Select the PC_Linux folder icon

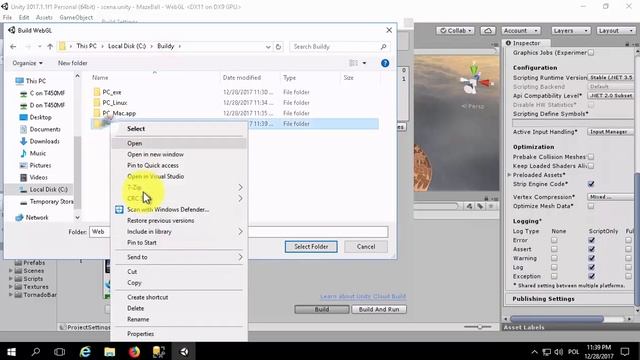tap(97, 102)
